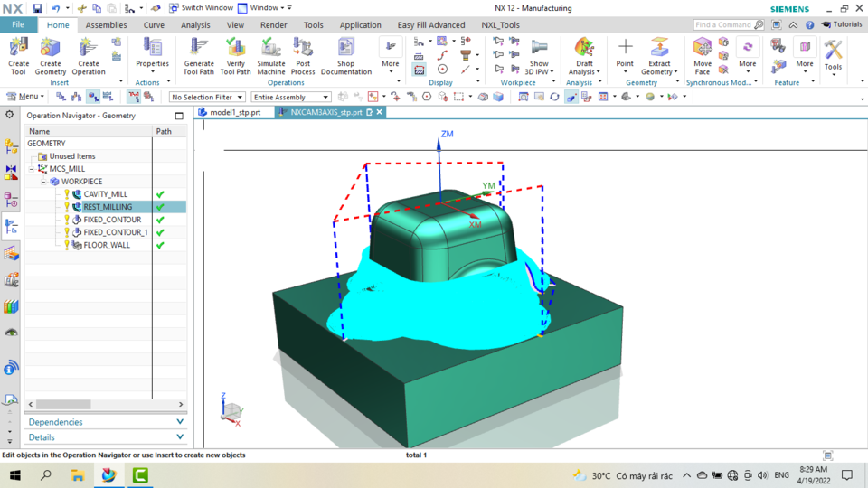Expand the Details section
Screen dimensions: 868x488
[x=106, y=437]
